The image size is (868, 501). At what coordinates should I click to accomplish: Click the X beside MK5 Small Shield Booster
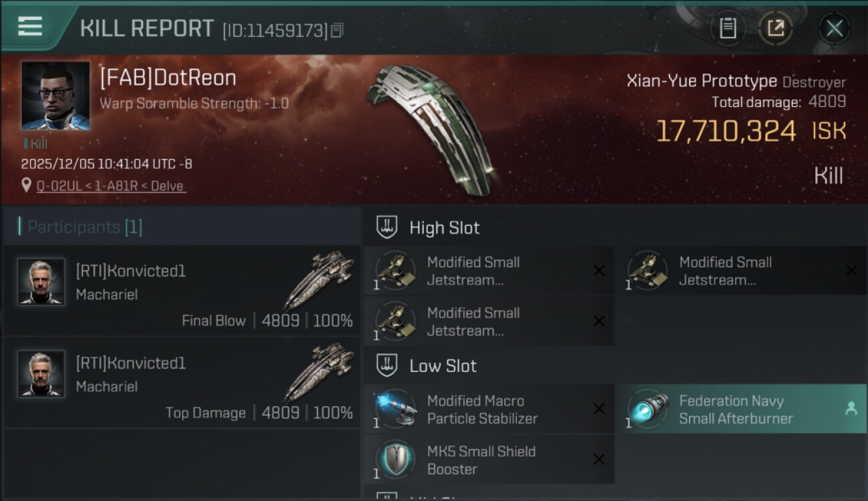click(x=599, y=460)
